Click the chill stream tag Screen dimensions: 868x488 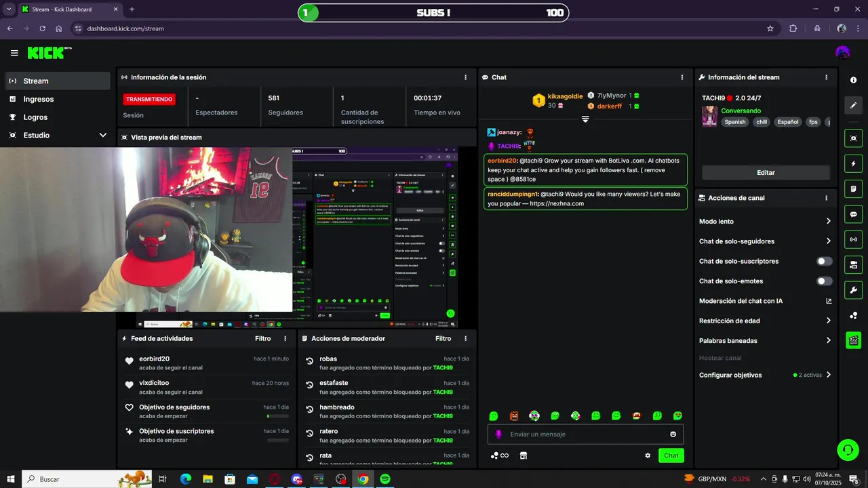point(762,122)
